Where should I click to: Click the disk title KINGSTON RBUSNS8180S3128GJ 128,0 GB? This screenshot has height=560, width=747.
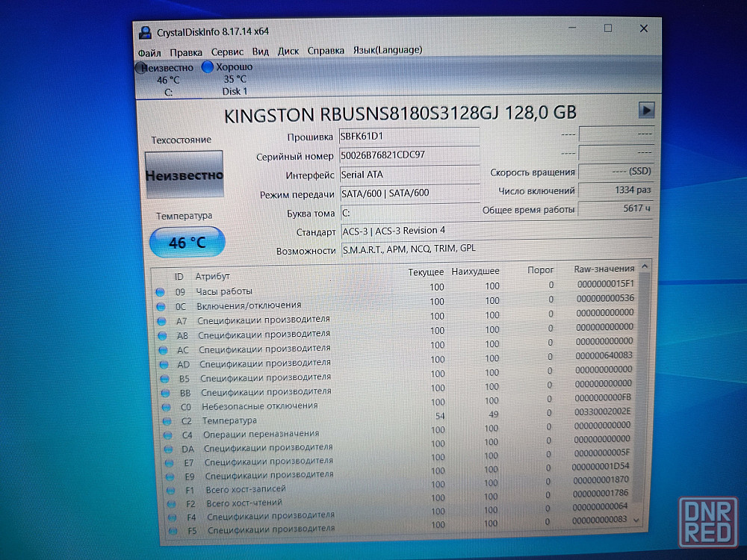(400, 113)
